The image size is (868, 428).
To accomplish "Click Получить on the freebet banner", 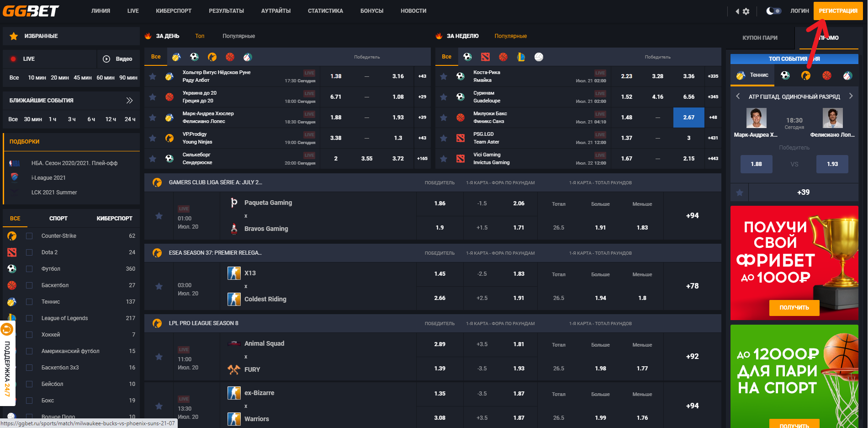I will [794, 308].
